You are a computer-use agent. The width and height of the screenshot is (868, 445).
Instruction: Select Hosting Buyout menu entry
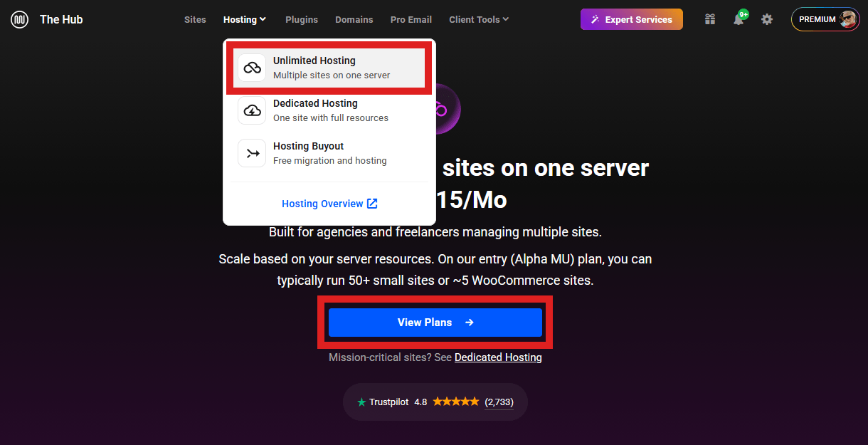coord(329,153)
